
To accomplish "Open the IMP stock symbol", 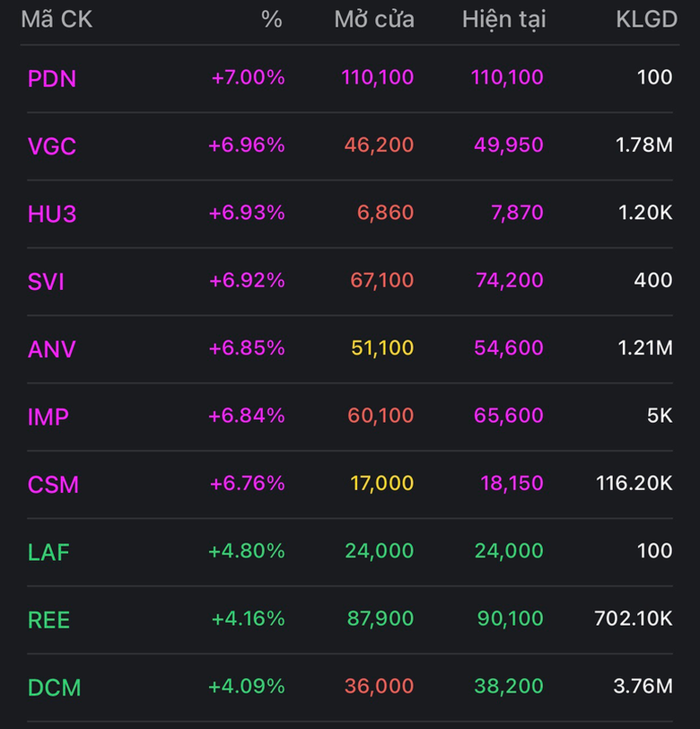I will [x=48, y=417].
